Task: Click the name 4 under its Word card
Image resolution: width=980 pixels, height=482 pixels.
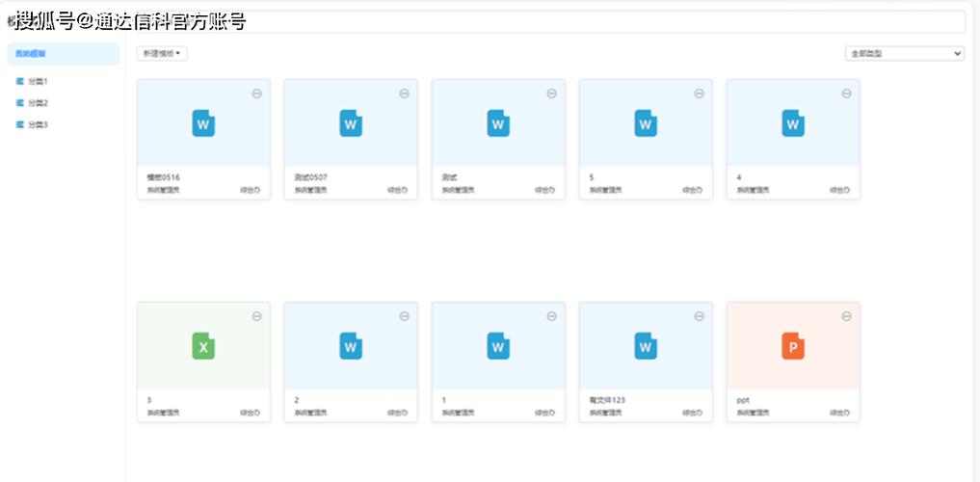Action: tap(739, 177)
